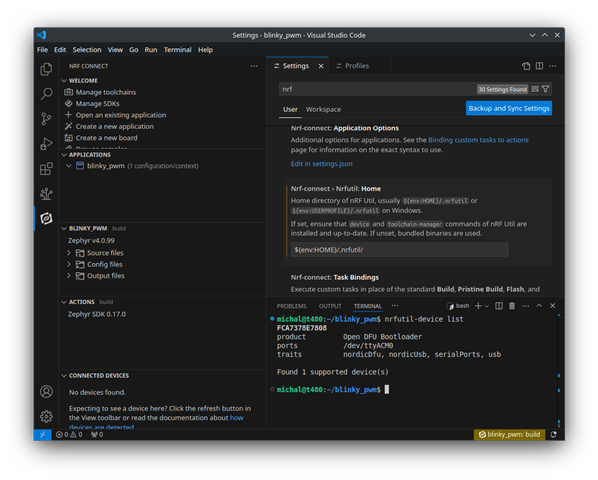Collapse the ACTIONS section
Image resolution: width=598 pixels, height=480 pixels.
(64, 302)
